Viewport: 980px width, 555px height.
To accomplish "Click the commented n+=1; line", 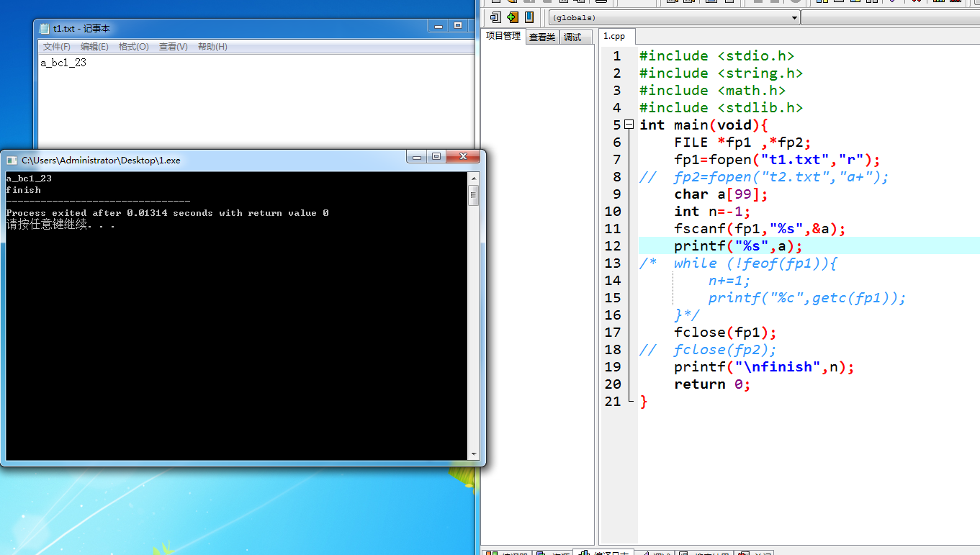I will tap(729, 280).
